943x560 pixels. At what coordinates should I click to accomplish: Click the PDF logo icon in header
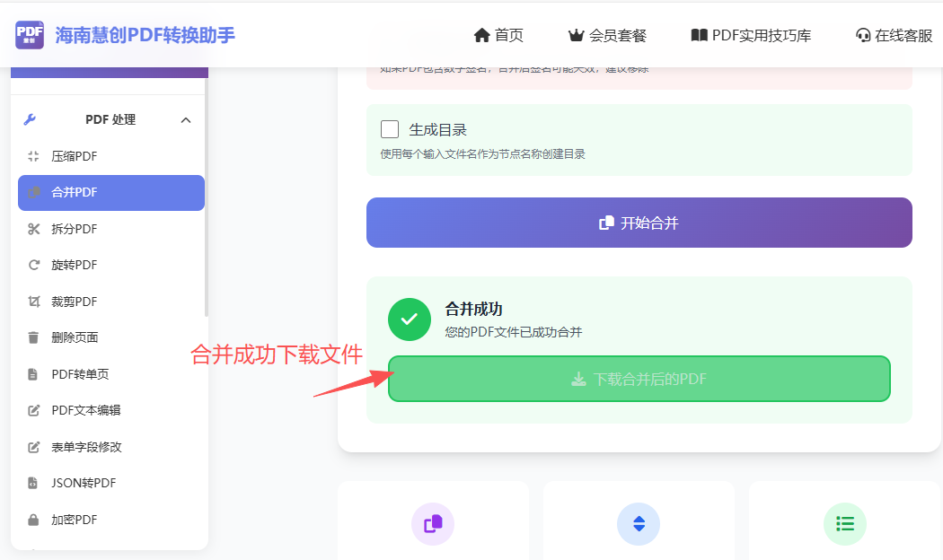[x=30, y=35]
